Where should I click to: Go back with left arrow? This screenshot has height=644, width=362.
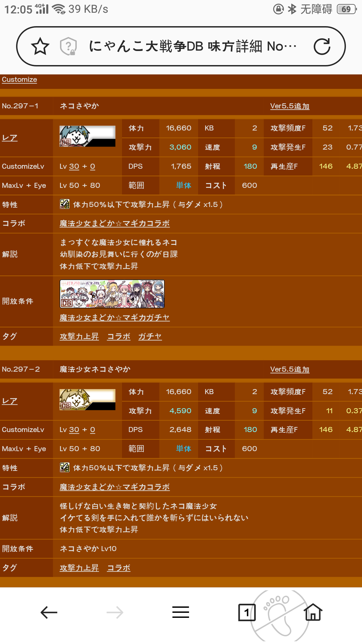tap(49, 612)
